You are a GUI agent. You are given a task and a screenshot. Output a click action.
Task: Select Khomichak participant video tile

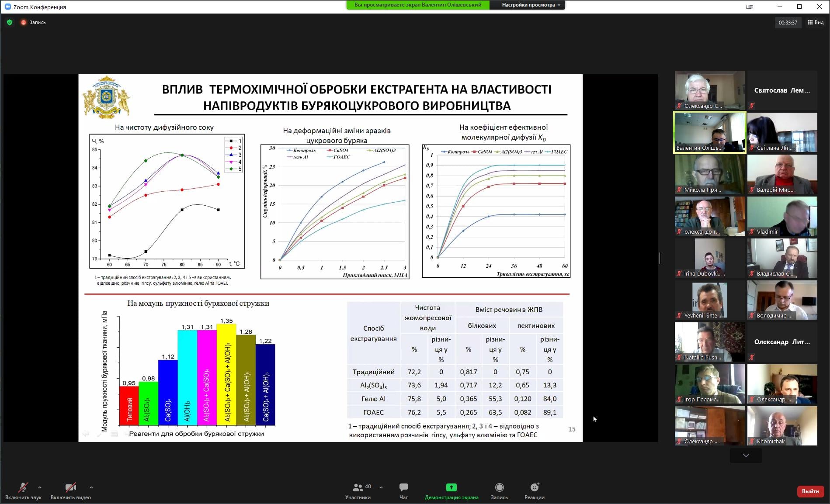(782, 426)
